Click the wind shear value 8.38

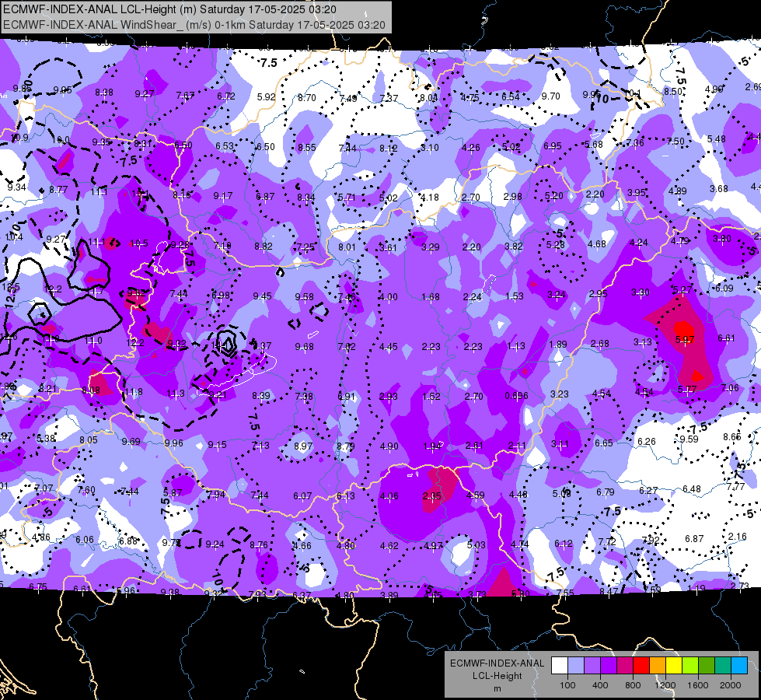104,93
